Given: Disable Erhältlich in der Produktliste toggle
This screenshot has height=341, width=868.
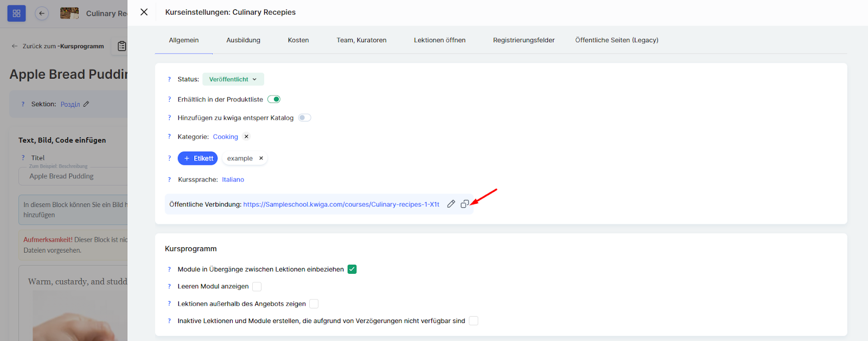Looking at the screenshot, I should tap(274, 99).
